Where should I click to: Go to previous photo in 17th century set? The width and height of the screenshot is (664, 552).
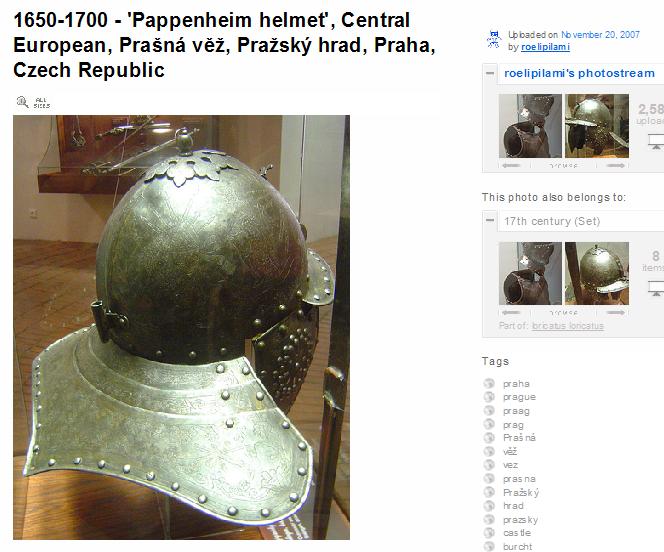pyautogui.click(x=511, y=313)
